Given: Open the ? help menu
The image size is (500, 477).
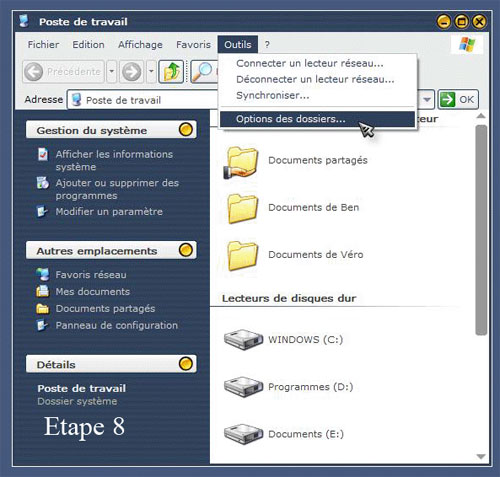Looking at the screenshot, I should (x=267, y=44).
